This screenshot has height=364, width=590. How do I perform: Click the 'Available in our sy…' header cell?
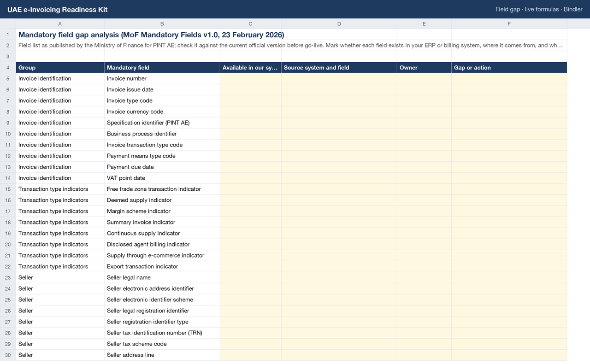click(x=250, y=67)
